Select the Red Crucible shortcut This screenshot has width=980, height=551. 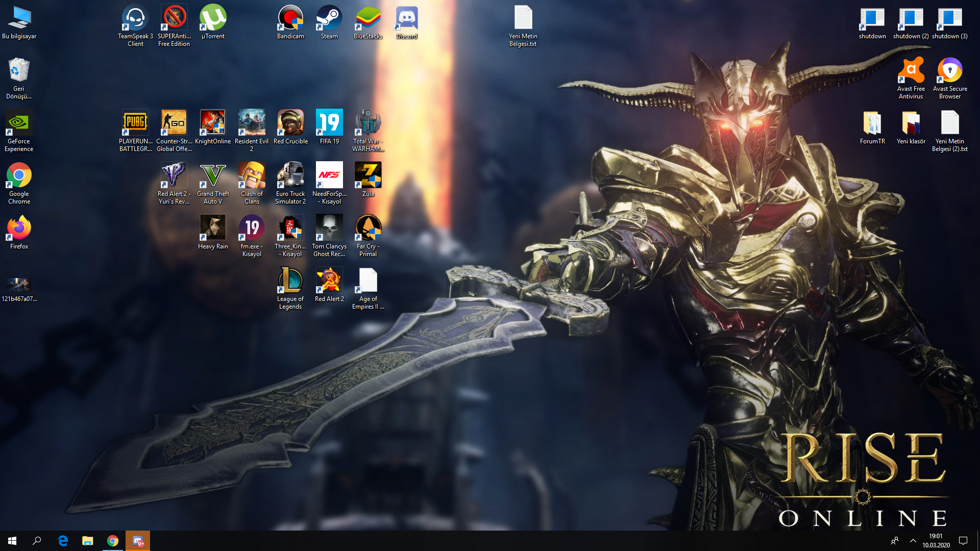click(x=291, y=127)
